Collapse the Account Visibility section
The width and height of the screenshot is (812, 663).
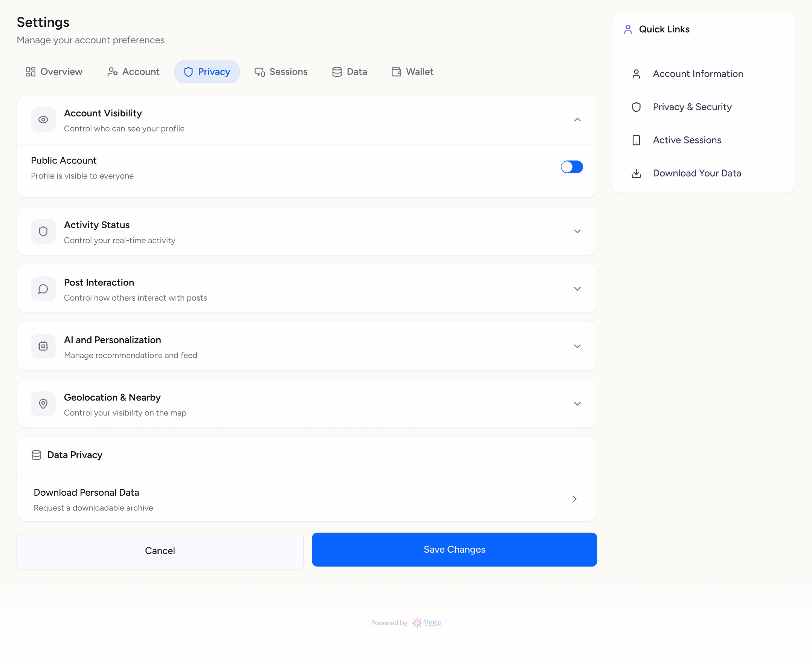tap(577, 120)
